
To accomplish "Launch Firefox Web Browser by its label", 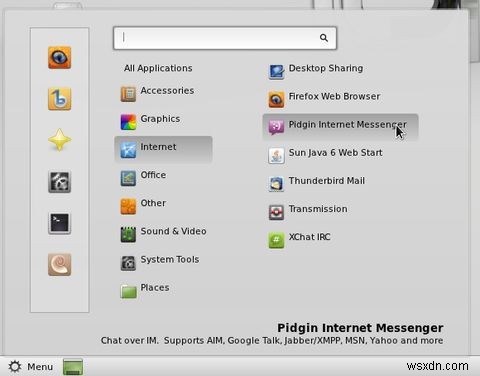I will click(x=334, y=96).
